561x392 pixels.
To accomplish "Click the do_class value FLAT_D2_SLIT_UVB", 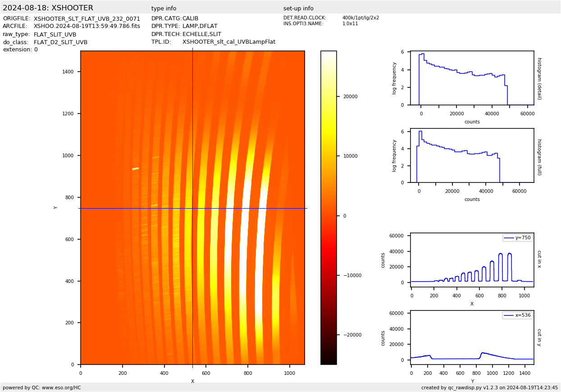I will tap(60, 42).
